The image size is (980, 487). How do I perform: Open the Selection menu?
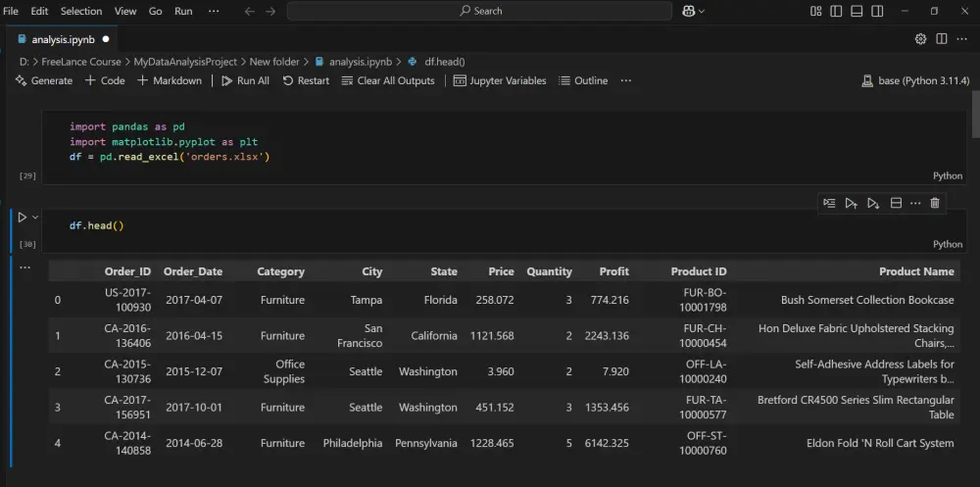tap(81, 11)
